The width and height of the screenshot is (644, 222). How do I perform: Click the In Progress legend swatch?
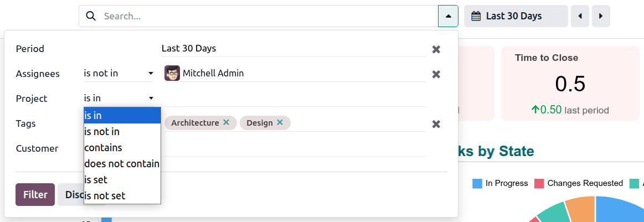[x=477, y=183]
